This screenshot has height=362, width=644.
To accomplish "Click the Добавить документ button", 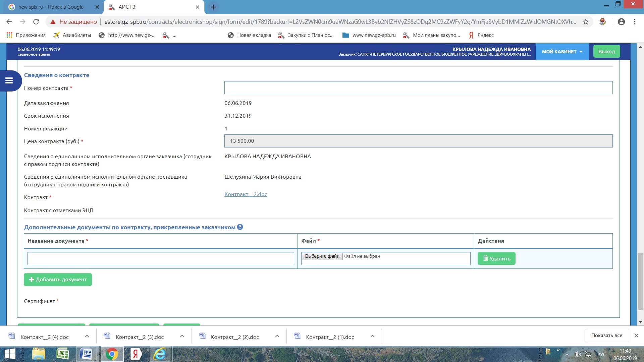I will [x=58, y=280].
